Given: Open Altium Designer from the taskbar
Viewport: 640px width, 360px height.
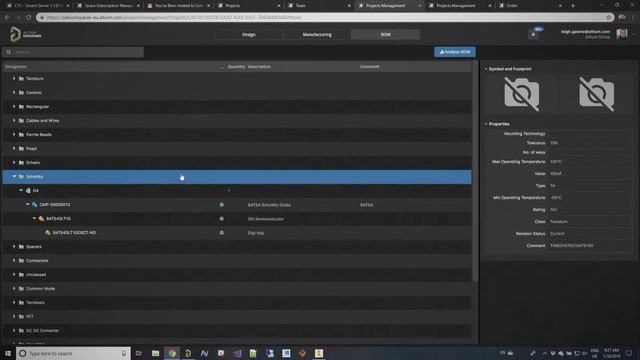Looking at the screenshot, I should [x=188, y=353].
